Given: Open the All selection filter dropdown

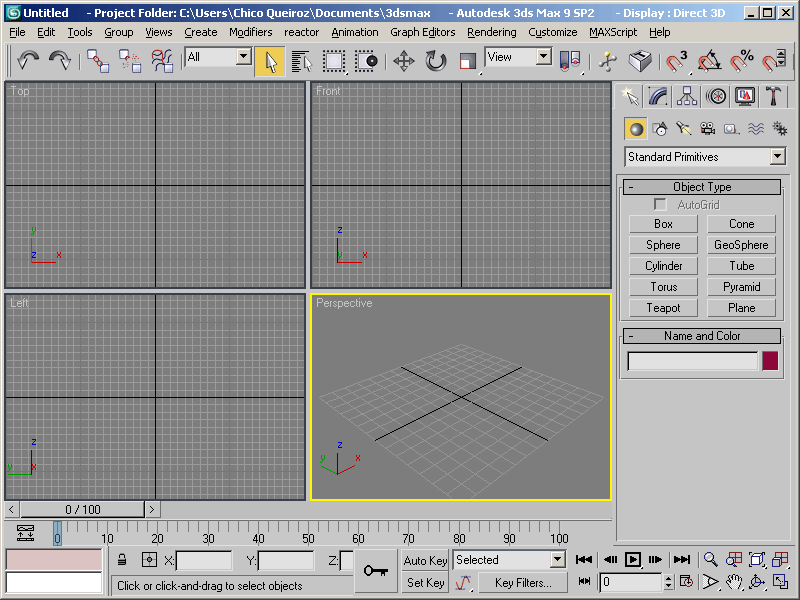Looking at the screenshot, I should click(x=218, y=57).
